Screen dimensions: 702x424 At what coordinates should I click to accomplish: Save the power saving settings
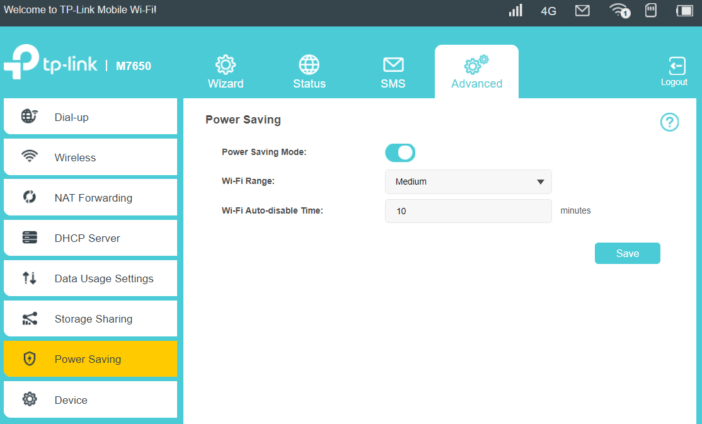coord(627,253)
